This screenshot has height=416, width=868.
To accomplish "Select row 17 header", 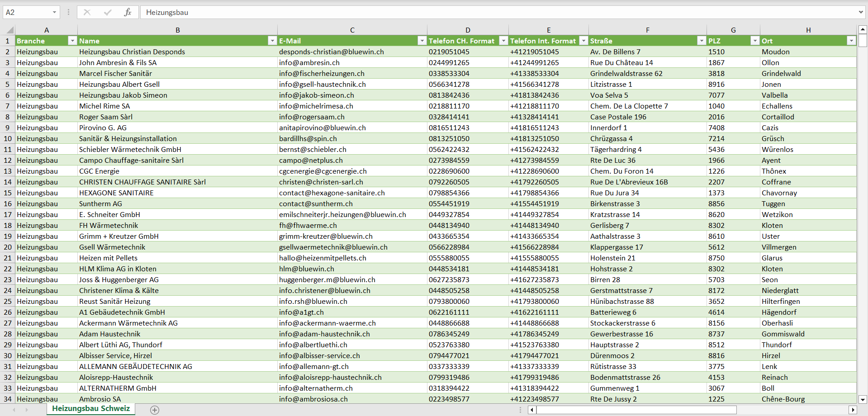I will 8,214.
